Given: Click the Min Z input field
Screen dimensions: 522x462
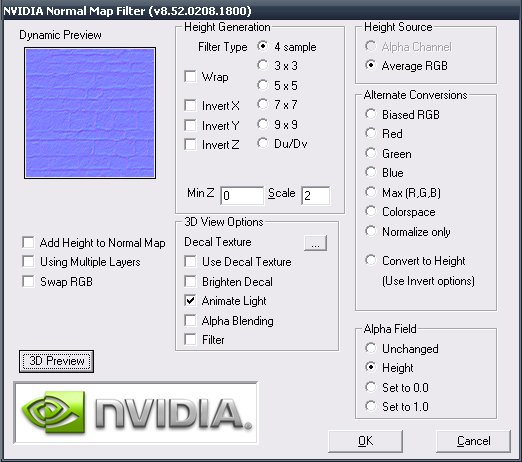Looking at the screenshot, I should [x=242, y=195].
